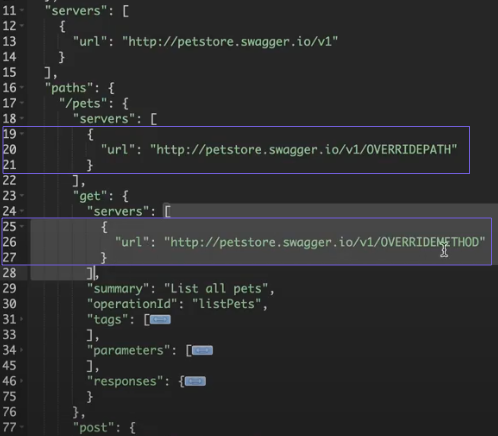Unfold the "parameters" placeholder icon
Screen dimensions: 498x436
(x=202, y=351)
